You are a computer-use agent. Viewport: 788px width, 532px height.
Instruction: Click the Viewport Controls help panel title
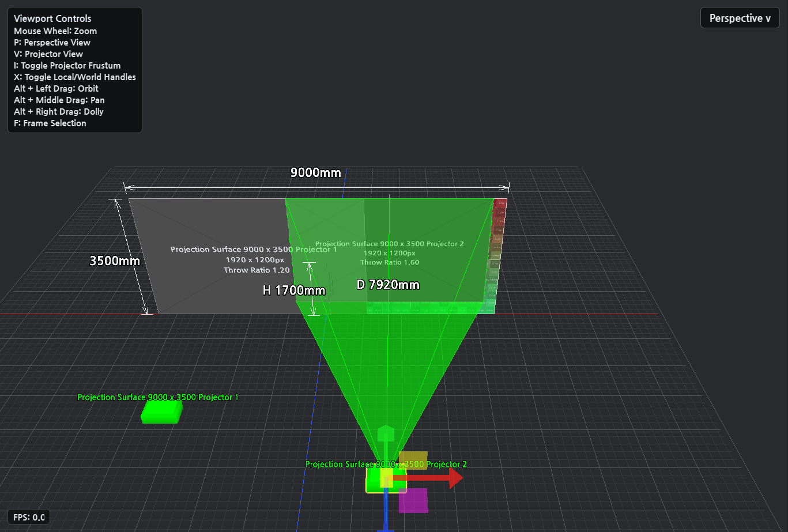(52, 18)
